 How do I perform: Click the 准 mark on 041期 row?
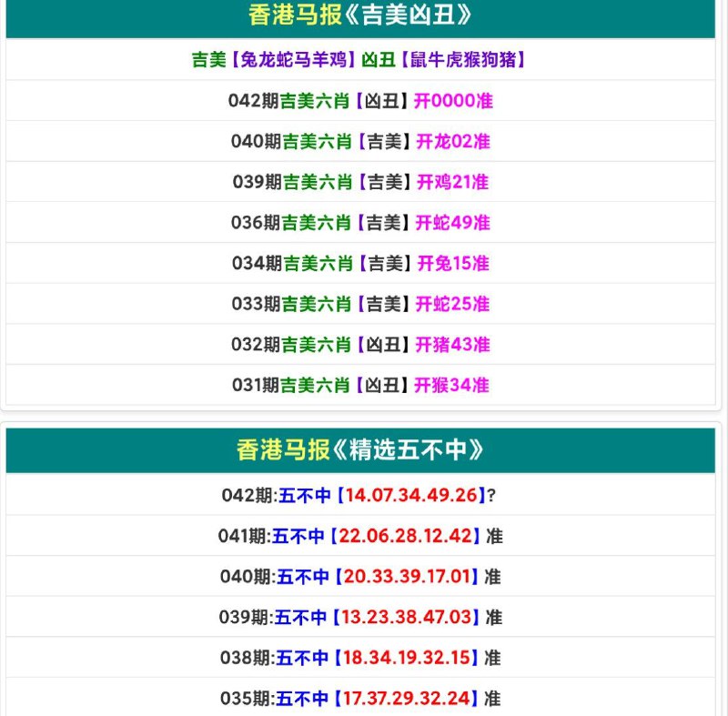pyautogui.click(x=494, y=537)
